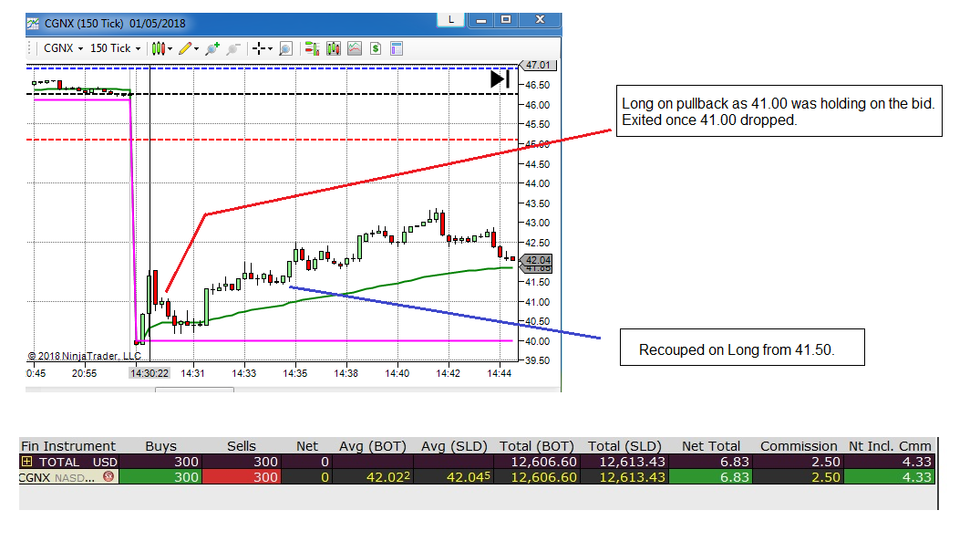This screenshot has width=980, height=552.
Task: Click the L link button in title bar
Action: click(x=451, y=19)
